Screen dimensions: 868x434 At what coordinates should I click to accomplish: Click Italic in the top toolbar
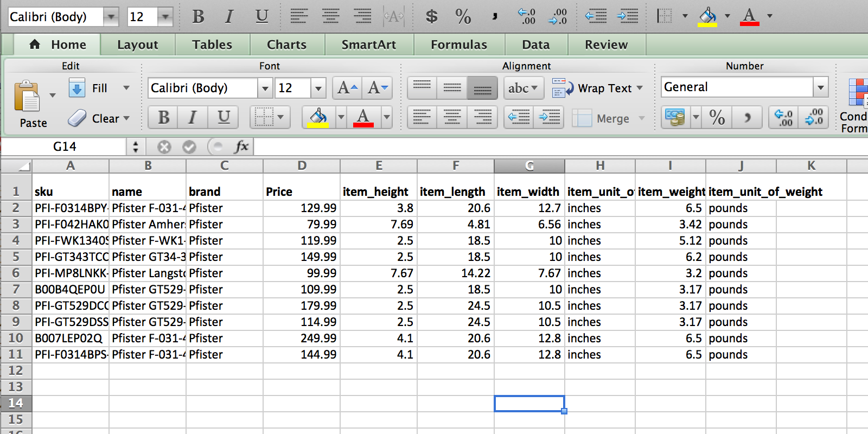coord(229,17)
